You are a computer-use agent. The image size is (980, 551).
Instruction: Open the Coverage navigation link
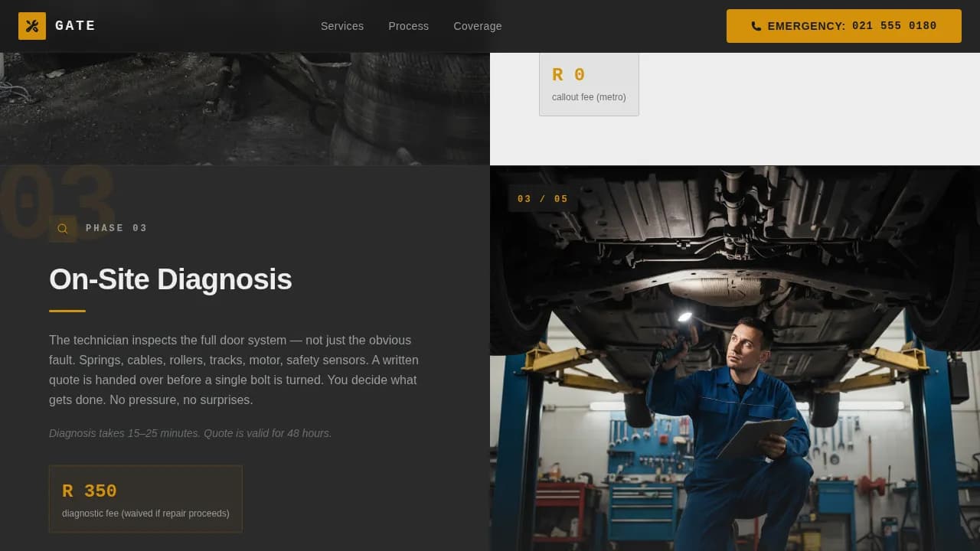(x=477, y=26)
